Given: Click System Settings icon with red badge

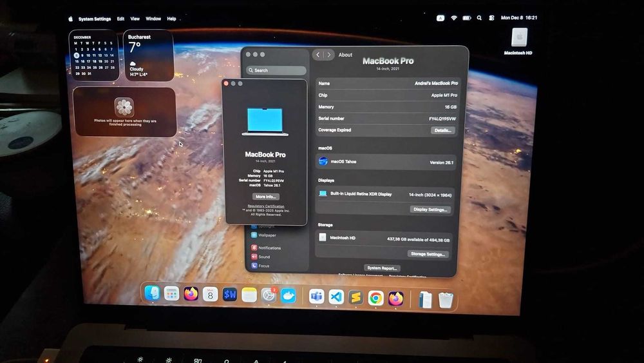Looking at the screenshot, I should 269,295.
